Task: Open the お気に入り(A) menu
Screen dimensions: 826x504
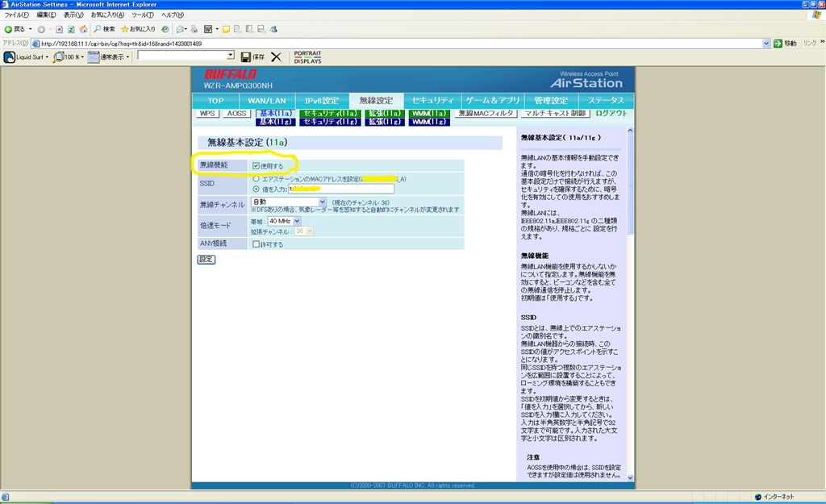Action: tap(107, 15)
